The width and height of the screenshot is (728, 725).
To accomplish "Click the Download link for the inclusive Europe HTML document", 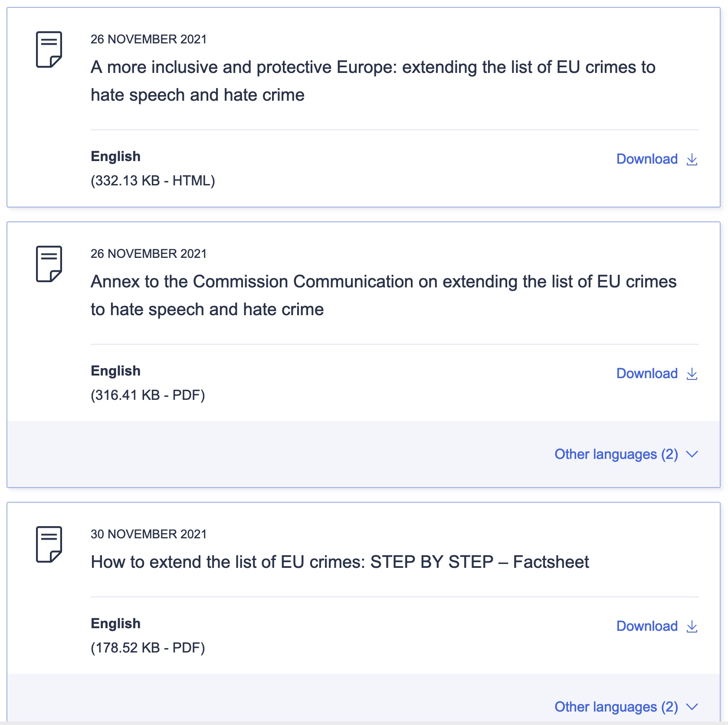I will [647, 159].
